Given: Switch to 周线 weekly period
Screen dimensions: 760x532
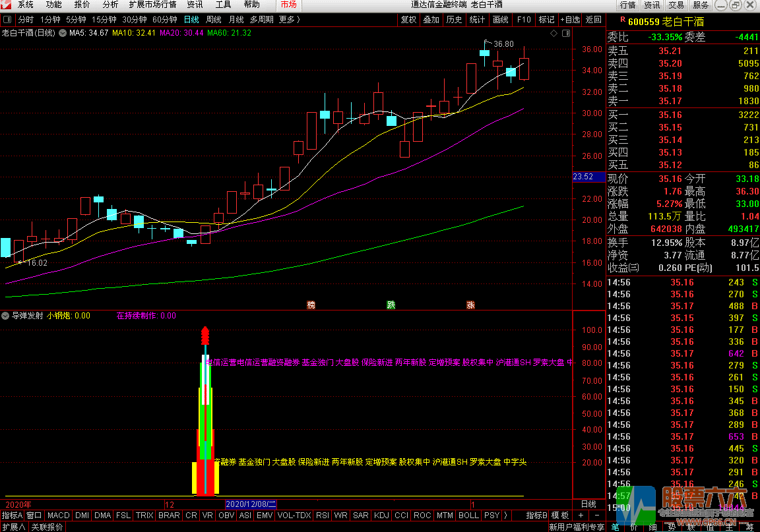Looking at the screenshot, I should click(x=213, y=20).
